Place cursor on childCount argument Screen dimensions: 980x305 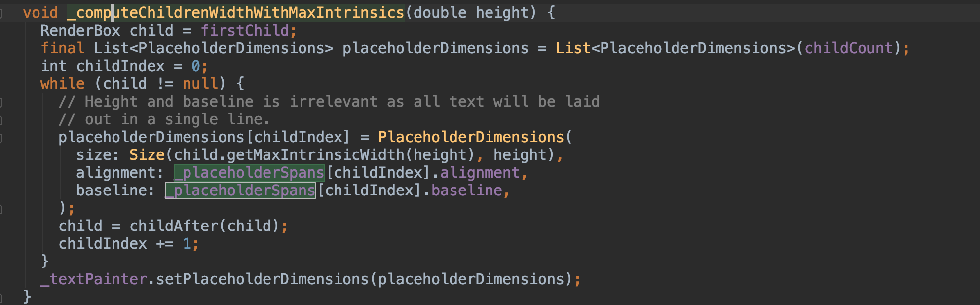(x=848, y=48)
